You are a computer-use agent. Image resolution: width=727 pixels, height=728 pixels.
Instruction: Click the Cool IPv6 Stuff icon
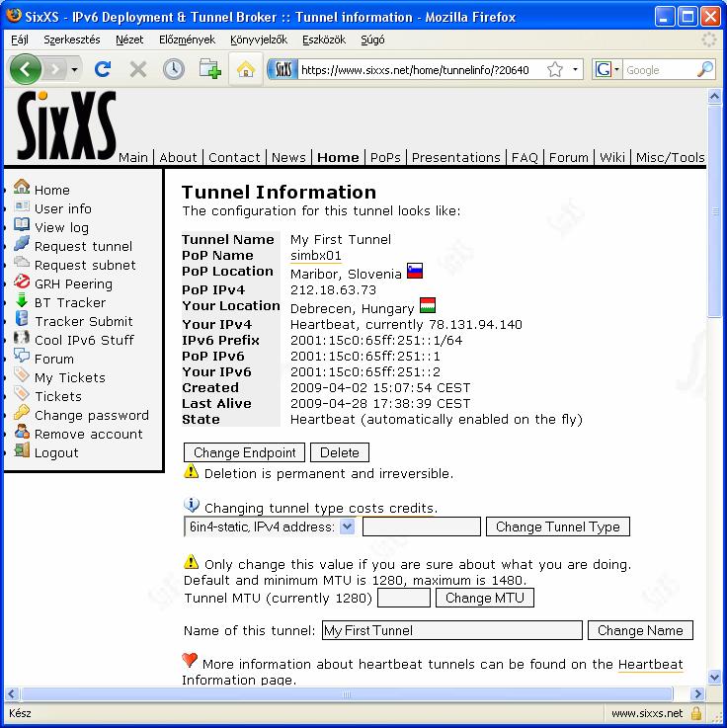coord(22,338)
